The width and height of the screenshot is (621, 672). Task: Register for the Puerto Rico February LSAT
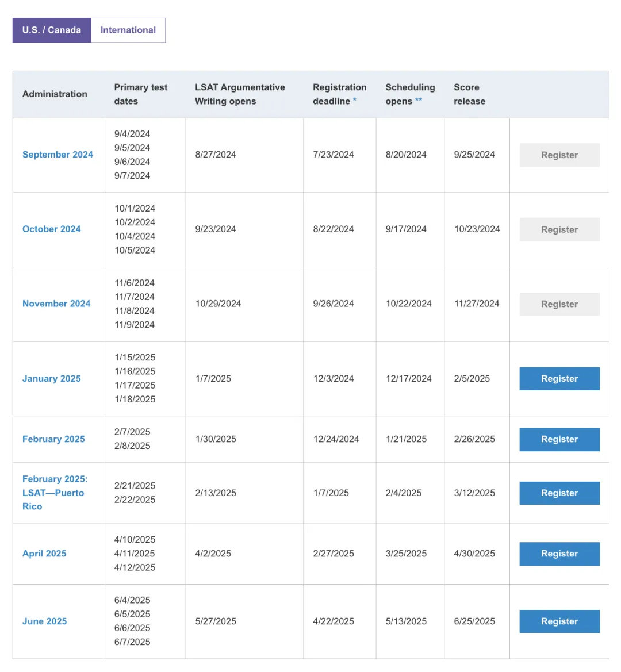click(x=559, y=493)
